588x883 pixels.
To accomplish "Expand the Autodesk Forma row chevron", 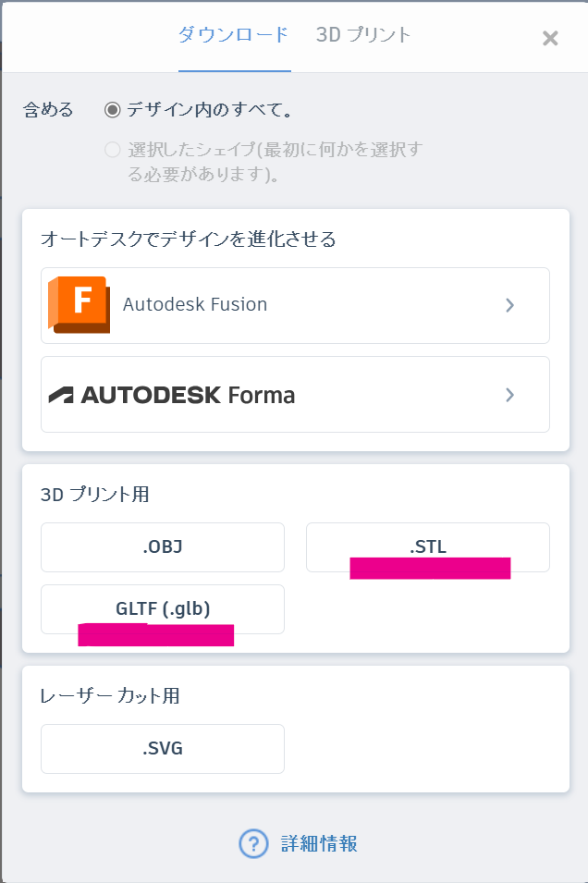I will point(509,395).
